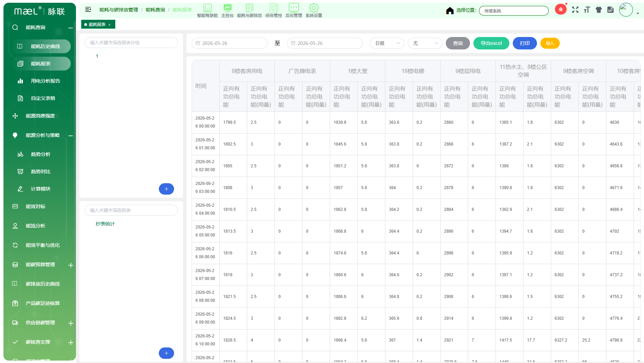Click the report group keyword filter field
Image resolution: width=644 pixels, height=363 pixels.
click(x=131, y=43)
